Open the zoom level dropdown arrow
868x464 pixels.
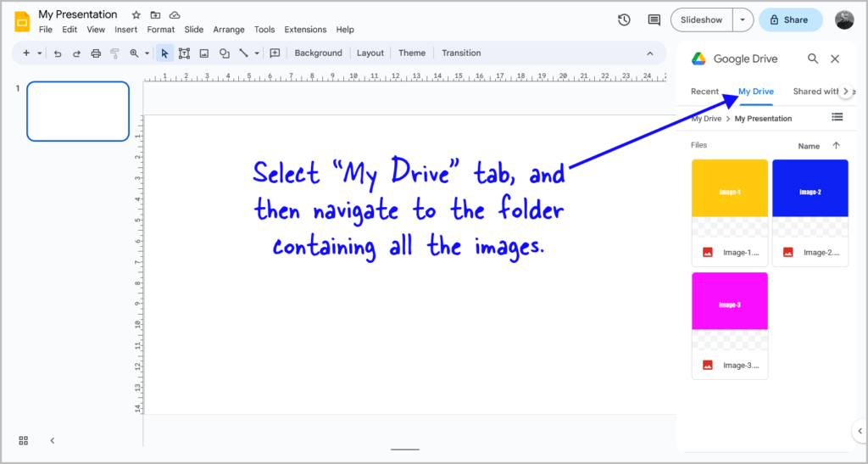click(x=147, y=53)
